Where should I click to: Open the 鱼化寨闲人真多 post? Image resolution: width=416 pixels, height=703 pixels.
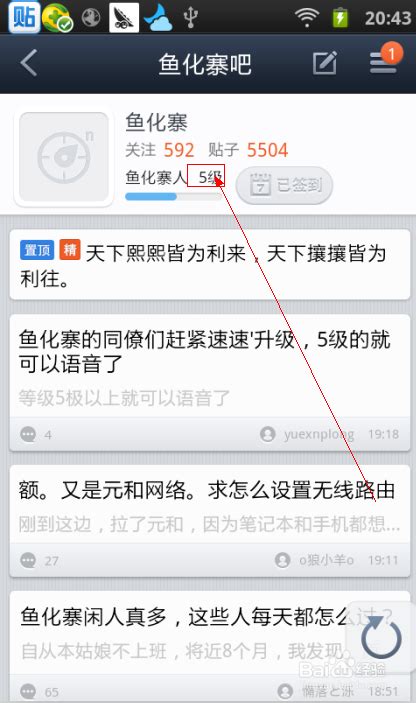click(x=210, y=647)
